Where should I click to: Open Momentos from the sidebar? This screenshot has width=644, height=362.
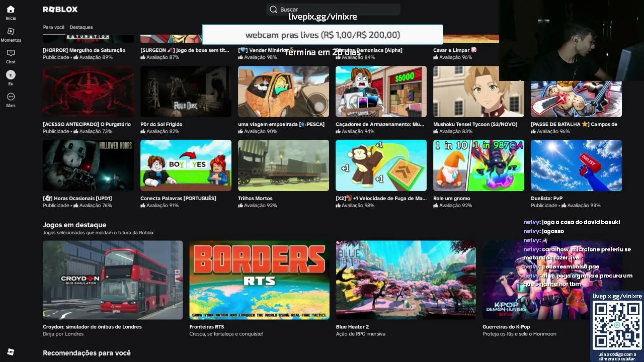11,35
